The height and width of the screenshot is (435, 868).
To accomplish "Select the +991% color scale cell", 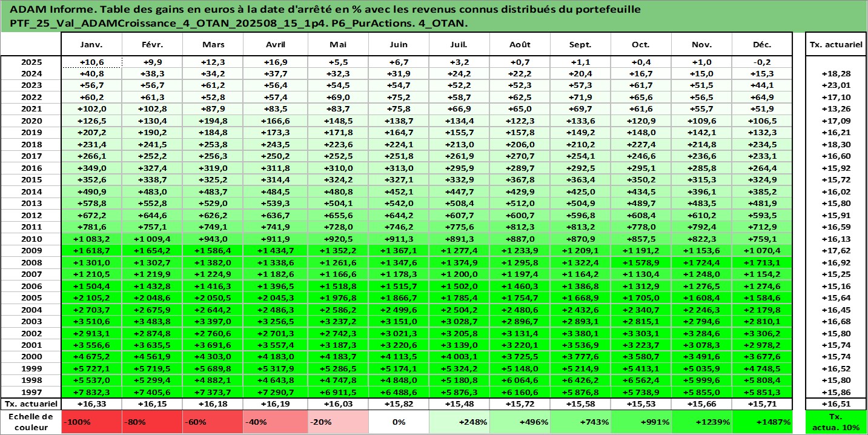I will [x=641, y=422].
